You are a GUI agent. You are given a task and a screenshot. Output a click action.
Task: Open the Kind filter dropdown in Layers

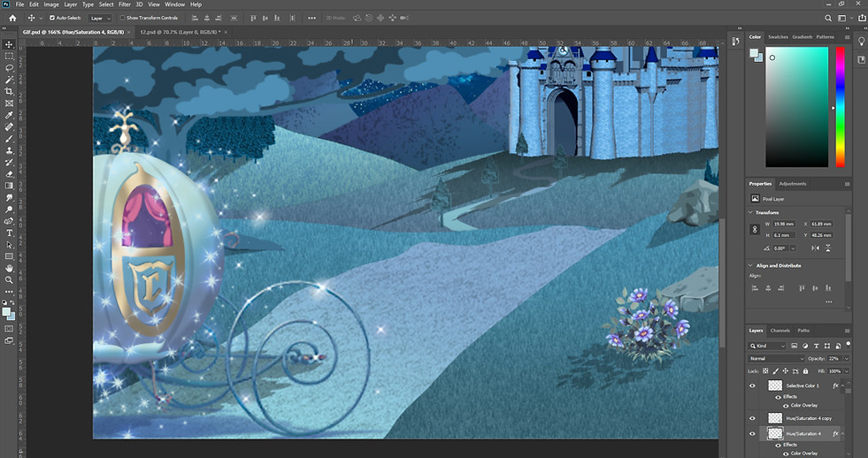(x=768, y=346)
